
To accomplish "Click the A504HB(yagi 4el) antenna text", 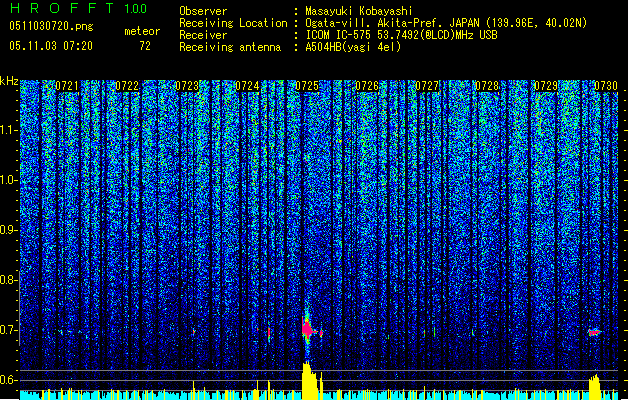I will [353, 47].
